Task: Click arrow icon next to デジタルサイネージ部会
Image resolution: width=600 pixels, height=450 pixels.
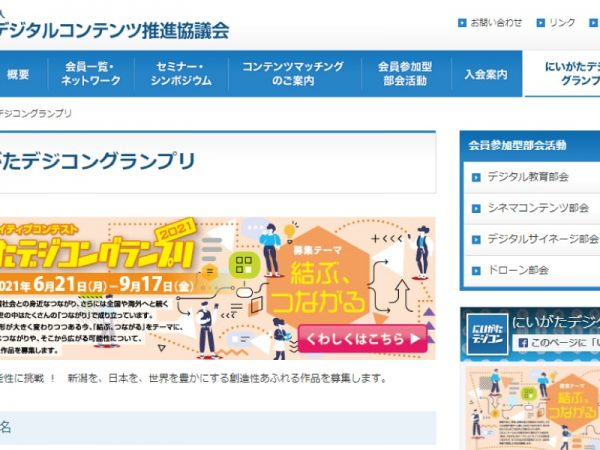Action: pyautogui.click(x=476, y=240)
